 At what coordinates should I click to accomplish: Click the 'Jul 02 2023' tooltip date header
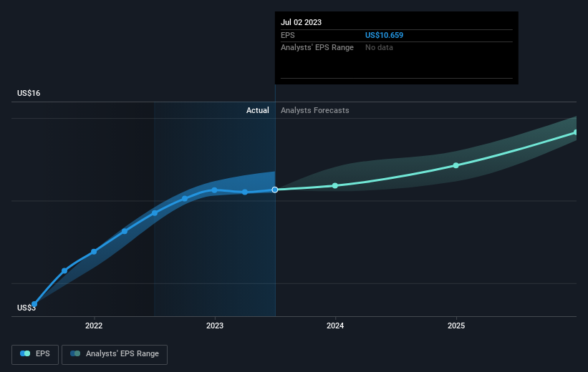point(302,22)
